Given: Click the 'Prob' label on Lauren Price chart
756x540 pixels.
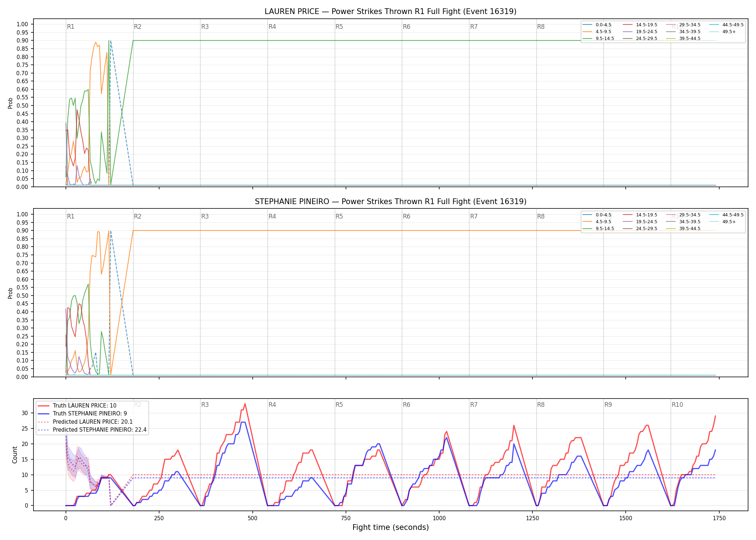Looking at the screenshot, I should (x=10, y=103).
